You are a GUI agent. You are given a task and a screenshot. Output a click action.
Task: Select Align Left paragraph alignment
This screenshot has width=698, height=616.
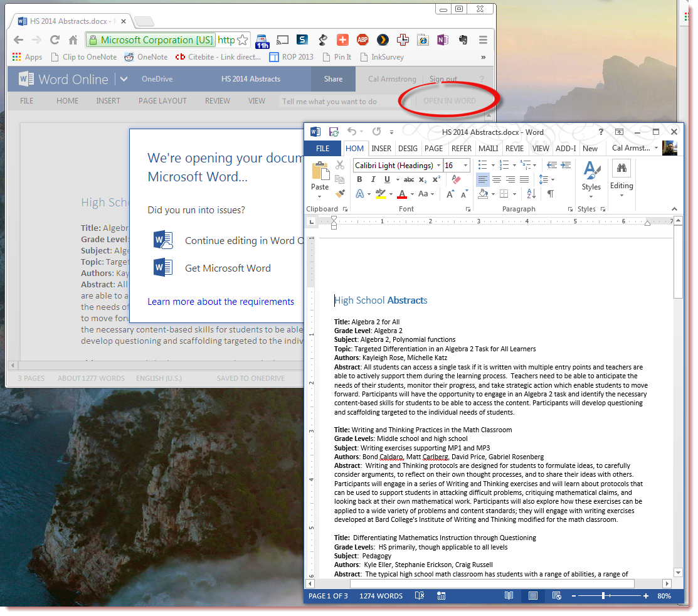click(482, 179)
